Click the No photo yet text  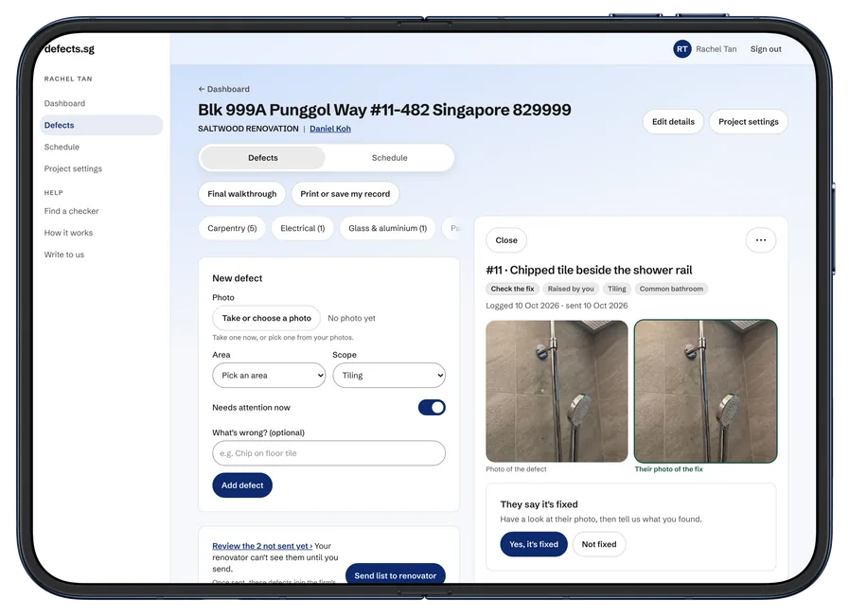click(351, 318)
